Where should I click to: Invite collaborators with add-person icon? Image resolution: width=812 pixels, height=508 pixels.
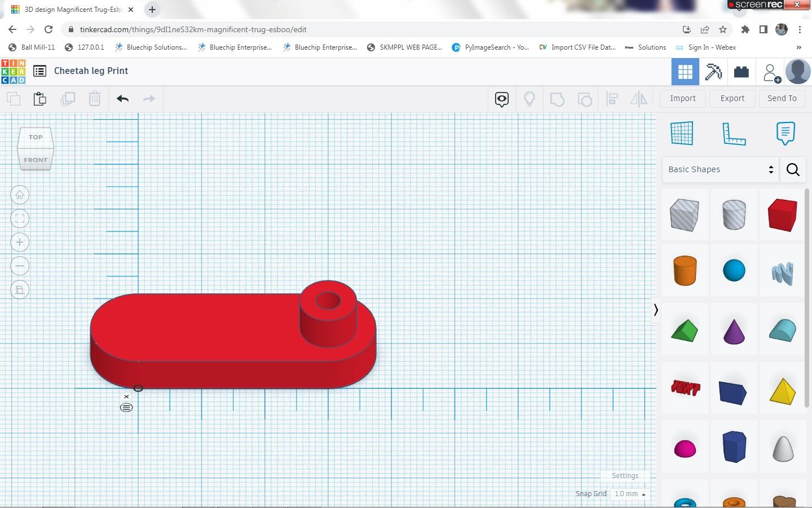point(771,73)
